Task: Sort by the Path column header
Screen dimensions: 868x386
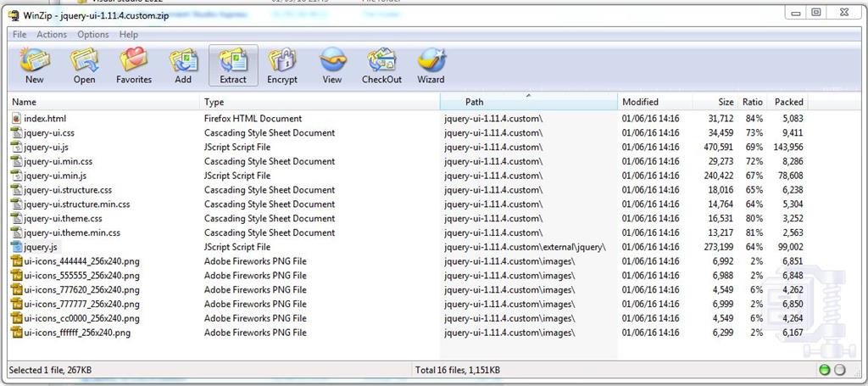Action: [x=529, y=102]
